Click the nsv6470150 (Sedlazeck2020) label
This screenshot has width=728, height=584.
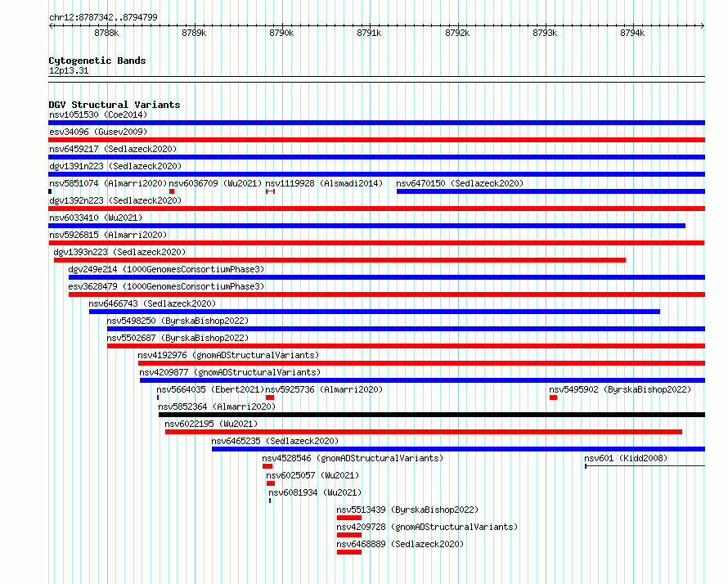[x=460, y=183]
